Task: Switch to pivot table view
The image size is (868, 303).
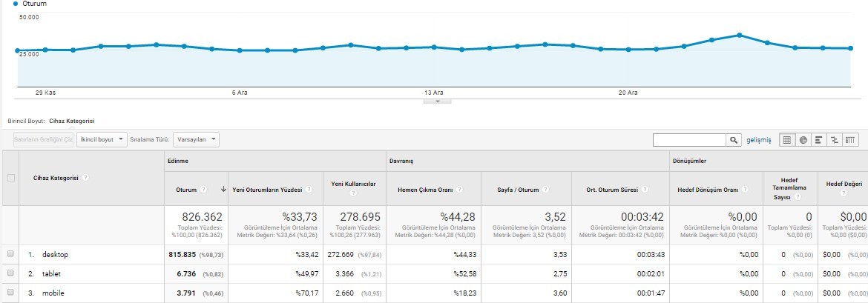Action: click(x=851, y=140)
